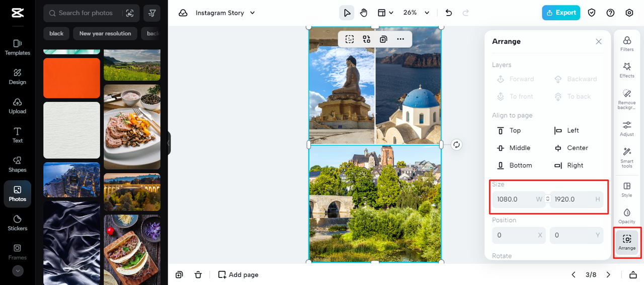Open the Instagram Story project dropdown
644x285 pixels.
coord(225,13)
